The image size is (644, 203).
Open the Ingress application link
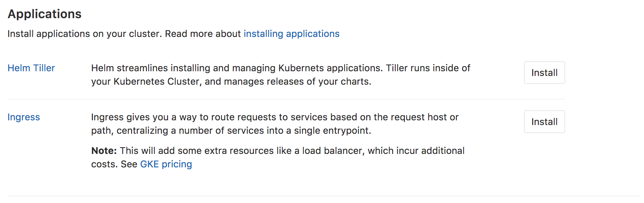pyautogui.click(x=24, y=117)
